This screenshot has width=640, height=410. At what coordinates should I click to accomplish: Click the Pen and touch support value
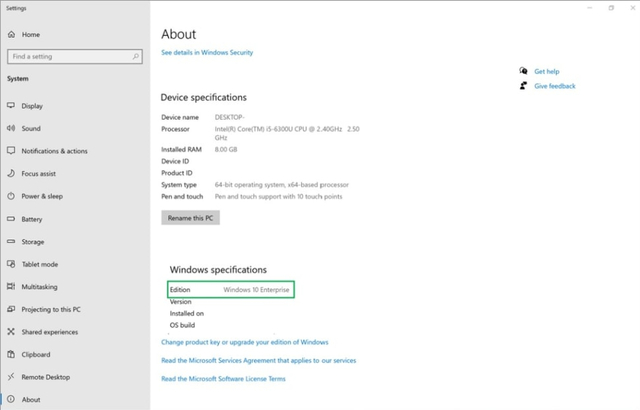click(278, 197)
